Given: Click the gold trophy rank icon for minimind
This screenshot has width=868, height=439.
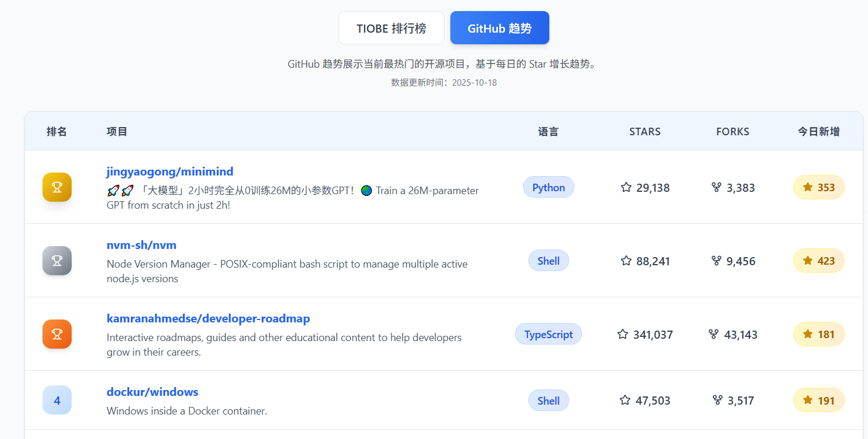Looking at the screenshot, I should 57,187.
